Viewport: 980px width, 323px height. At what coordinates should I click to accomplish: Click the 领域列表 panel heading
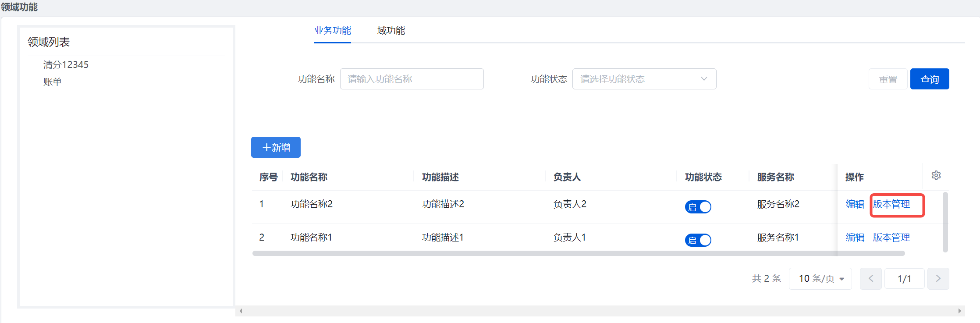tap(49, 42)
